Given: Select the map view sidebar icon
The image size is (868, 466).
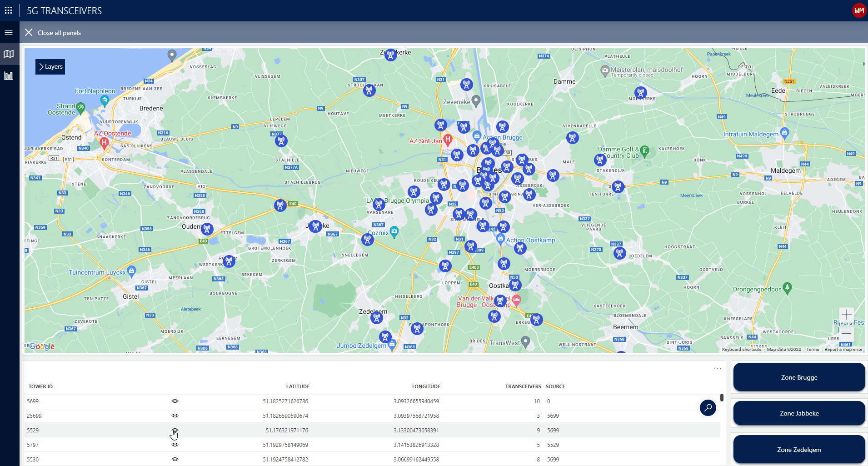Looking at the screenshot, I should click(9, 54).
